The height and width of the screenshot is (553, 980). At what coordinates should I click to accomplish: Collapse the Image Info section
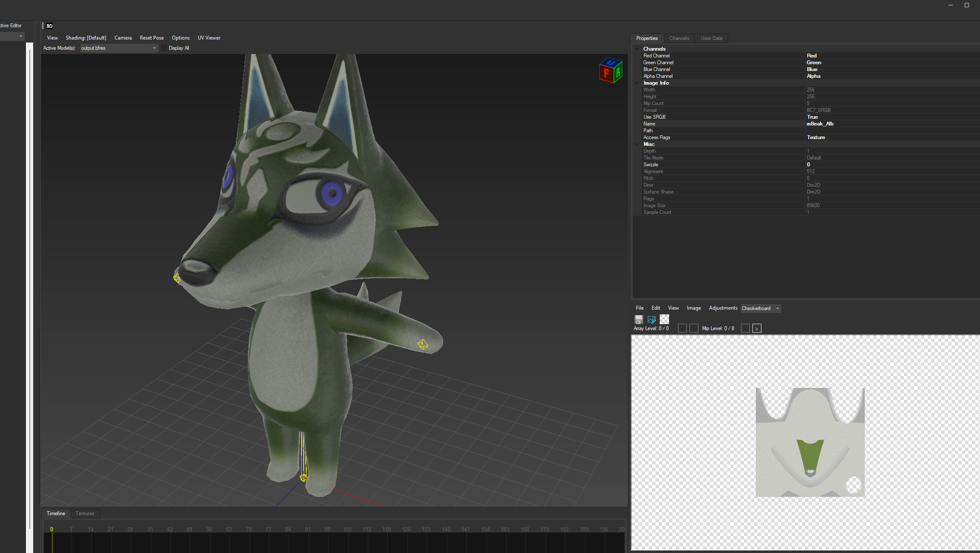[x=637, y=83]
